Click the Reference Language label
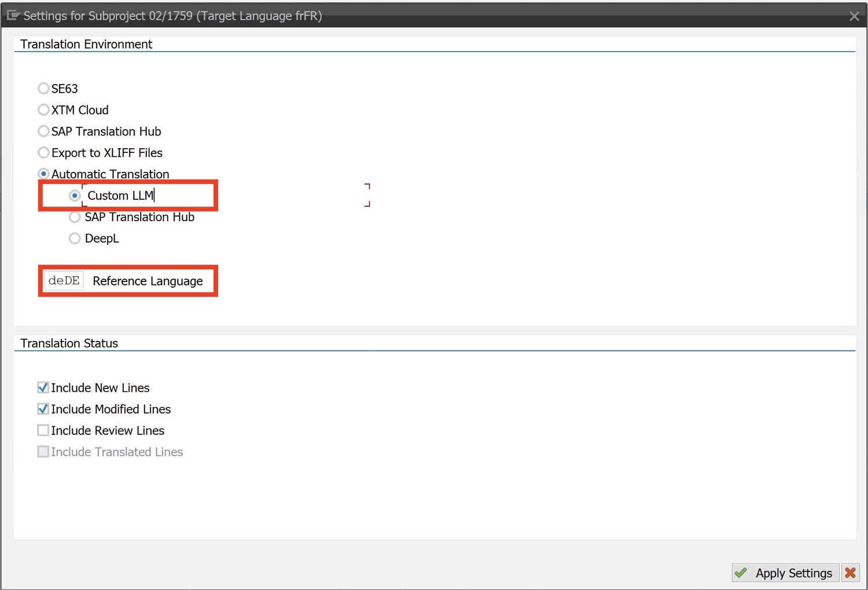Viewport: 868px width, 590px height. [x=148, y=281]
